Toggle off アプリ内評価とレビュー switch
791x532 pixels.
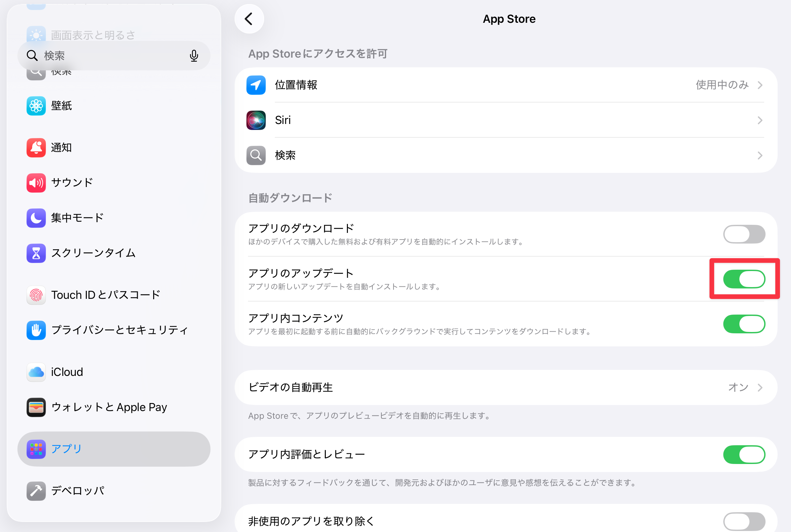click(744, 454)
